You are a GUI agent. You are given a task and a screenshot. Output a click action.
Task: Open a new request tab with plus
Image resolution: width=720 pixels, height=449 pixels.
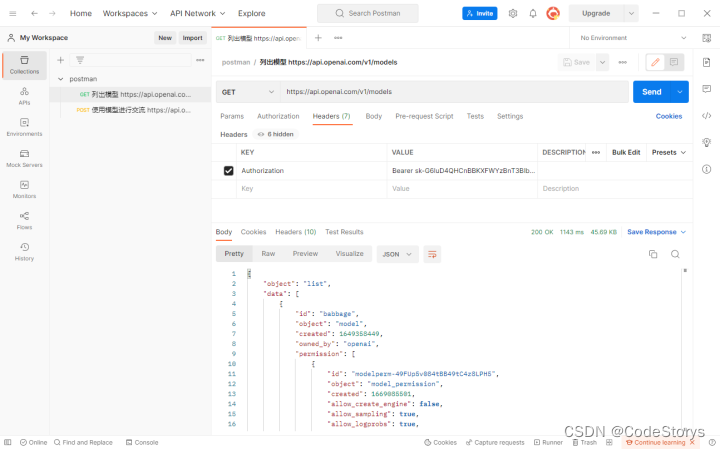318,38
